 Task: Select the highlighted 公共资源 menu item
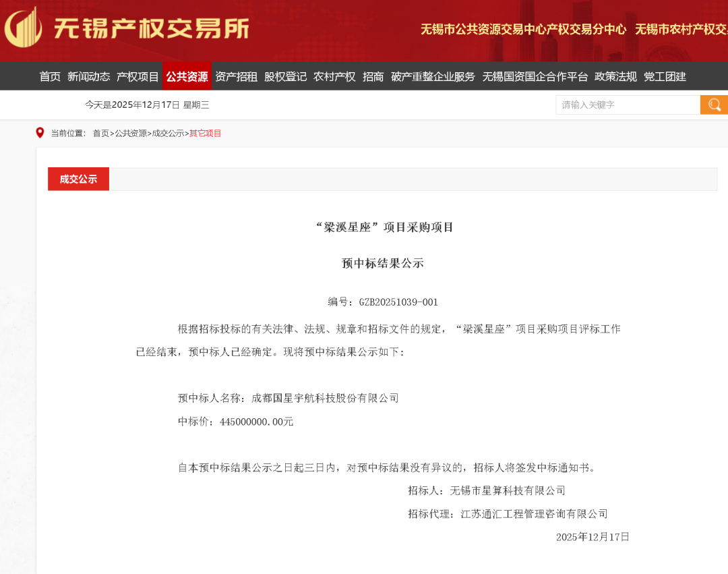(x=187, y=76)
